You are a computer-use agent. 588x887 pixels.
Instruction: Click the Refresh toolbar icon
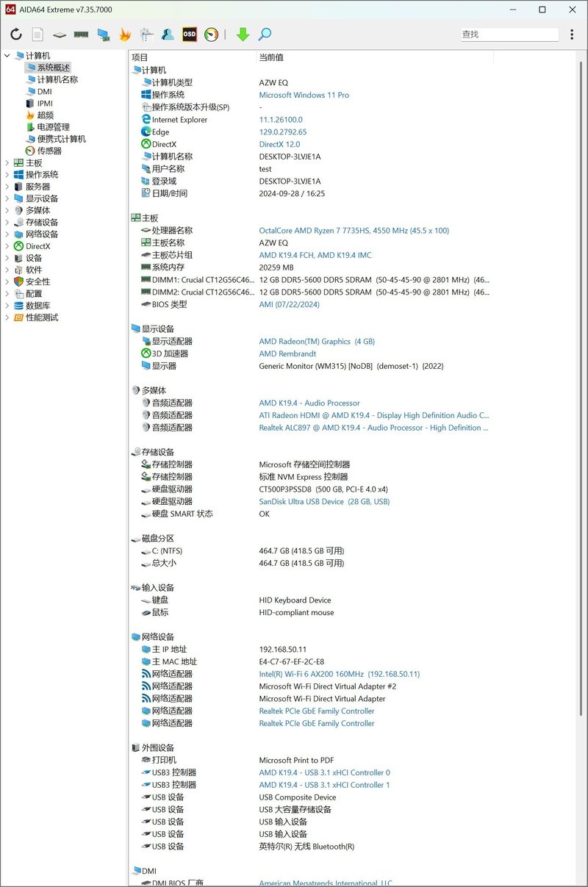pos(16,35)
